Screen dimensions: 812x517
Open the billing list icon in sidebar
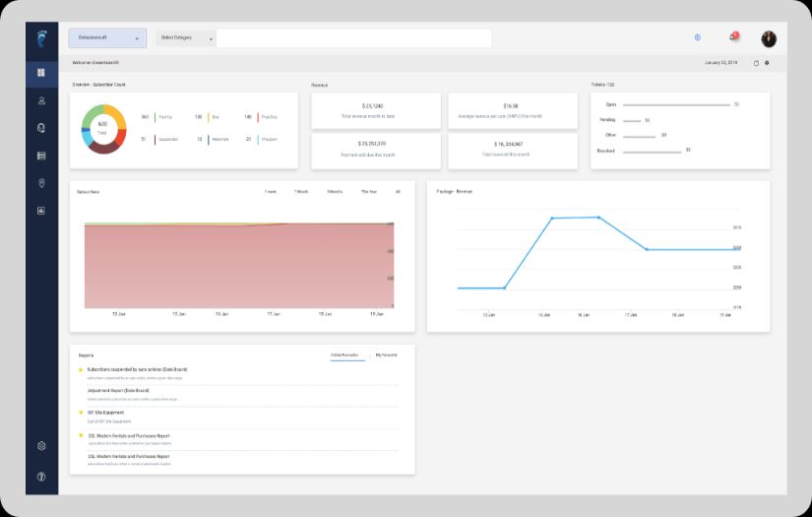click(x=41, y=156)
